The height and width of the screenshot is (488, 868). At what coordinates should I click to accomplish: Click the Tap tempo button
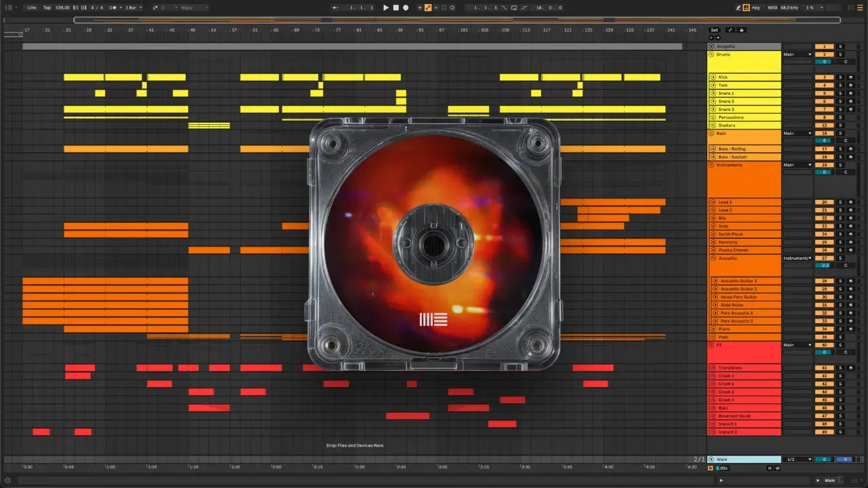(x=47, y=7)
